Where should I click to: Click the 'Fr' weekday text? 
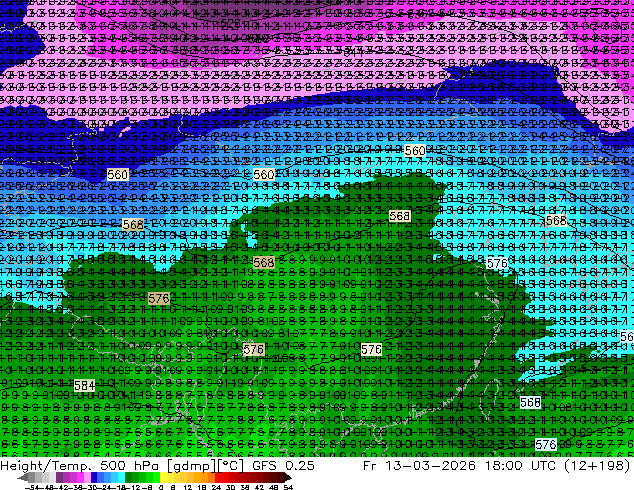point(370,466)
